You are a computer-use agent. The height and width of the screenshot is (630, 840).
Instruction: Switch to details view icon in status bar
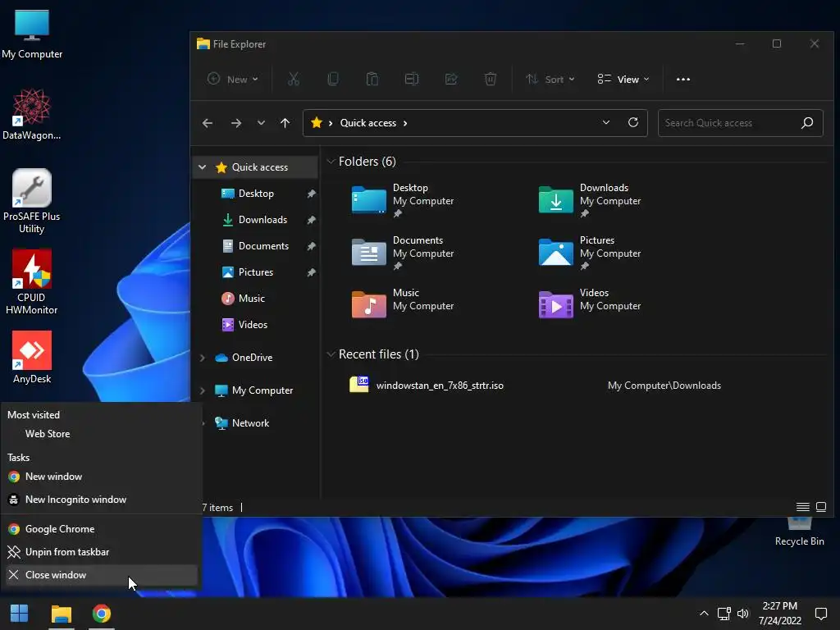(x=802, y=507)
